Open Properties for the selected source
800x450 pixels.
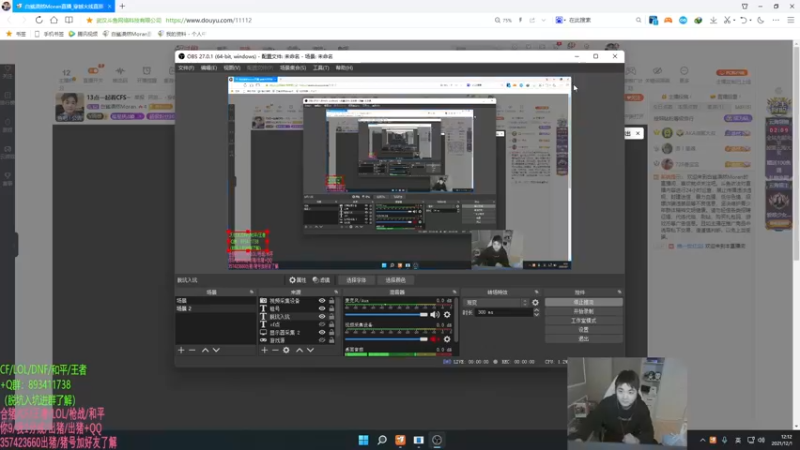(x=298, y=280)
